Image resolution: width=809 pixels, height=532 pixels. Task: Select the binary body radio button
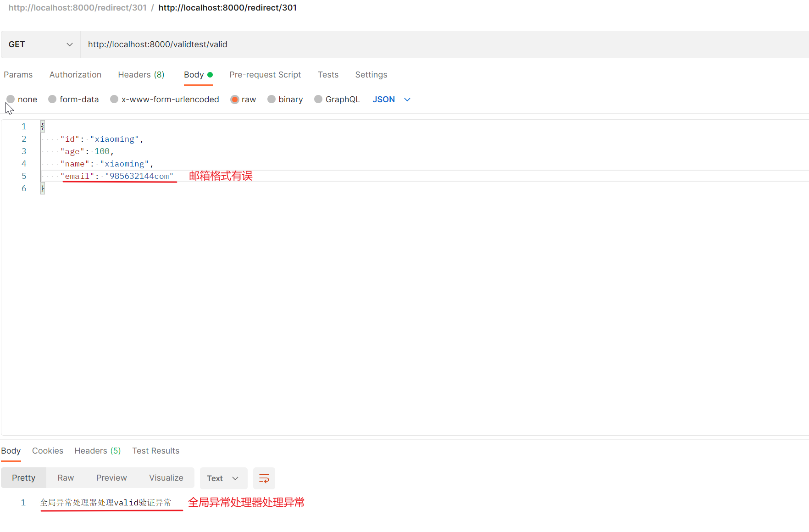pyautogui.click(x=272, y=99)
